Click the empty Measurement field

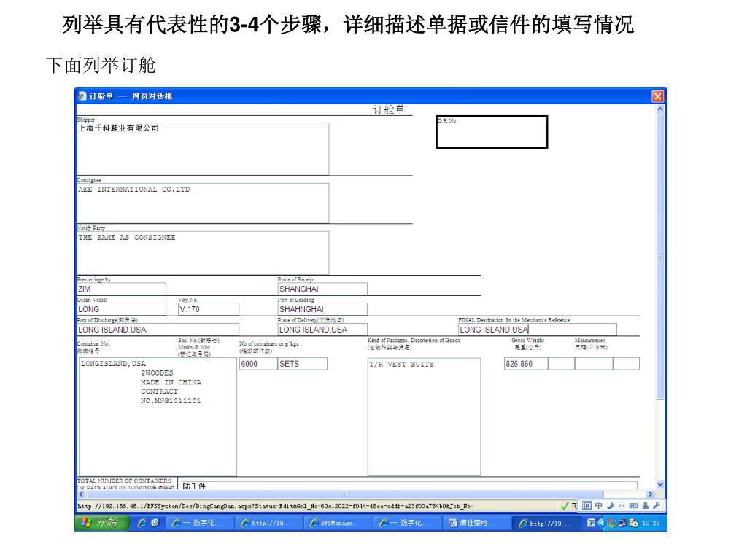(x=594, y=364)
